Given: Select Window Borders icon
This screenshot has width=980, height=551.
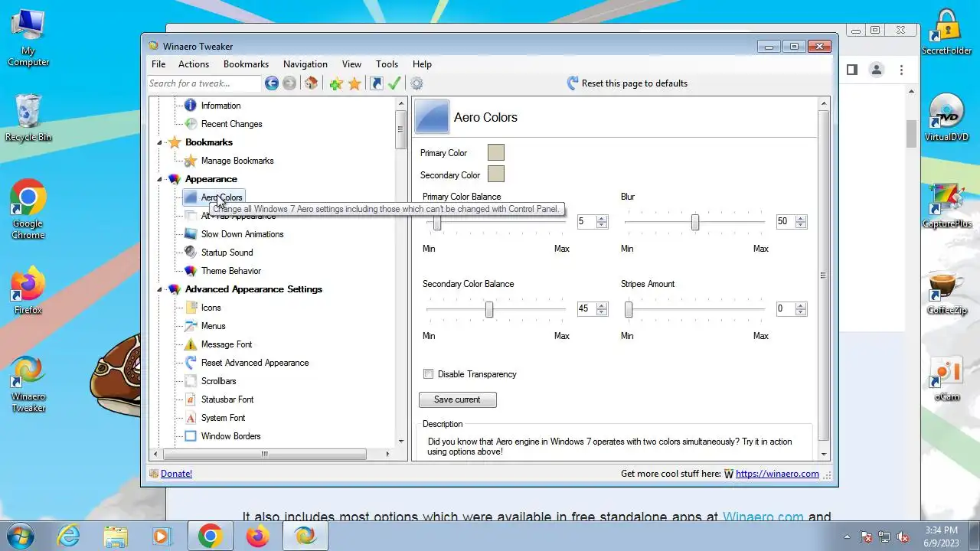Looking at the screenshot, I should pos(191,436).
